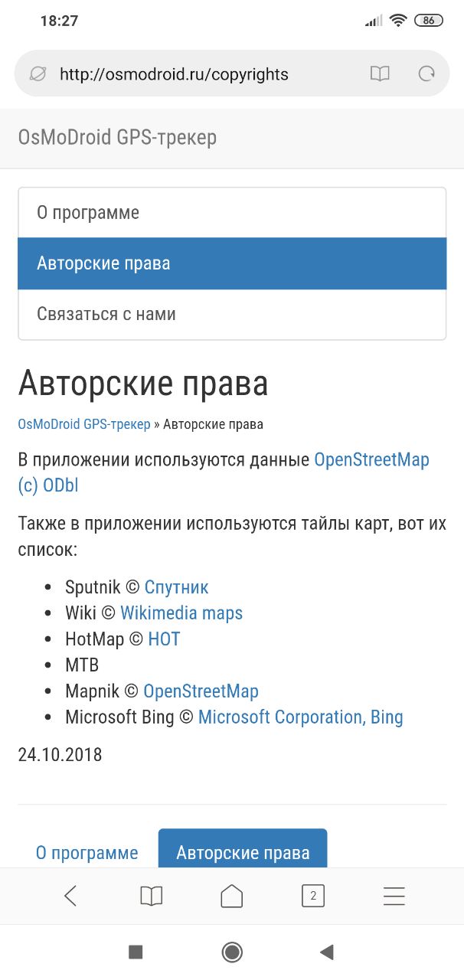464x980 pixels.
Task: Select bottom Авторские права tab
Action: click(243, 849)
